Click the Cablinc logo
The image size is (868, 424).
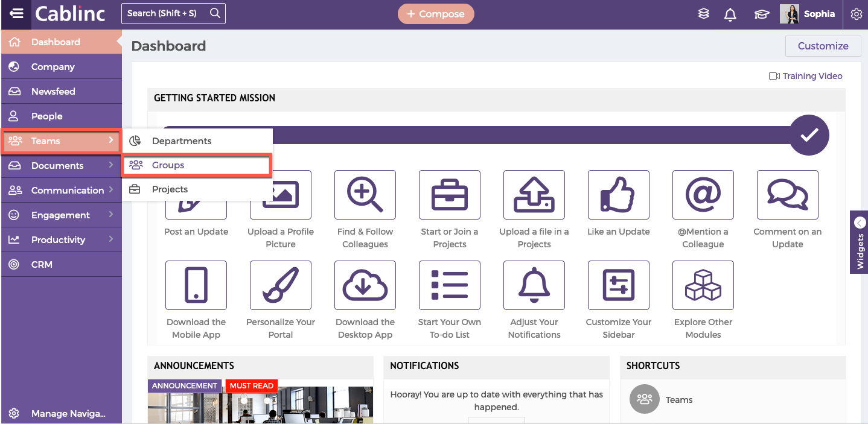point(70,13)
